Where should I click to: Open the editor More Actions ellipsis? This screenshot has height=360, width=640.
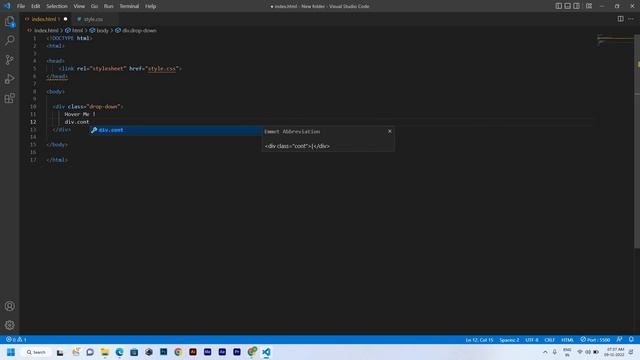coord(631,19)
